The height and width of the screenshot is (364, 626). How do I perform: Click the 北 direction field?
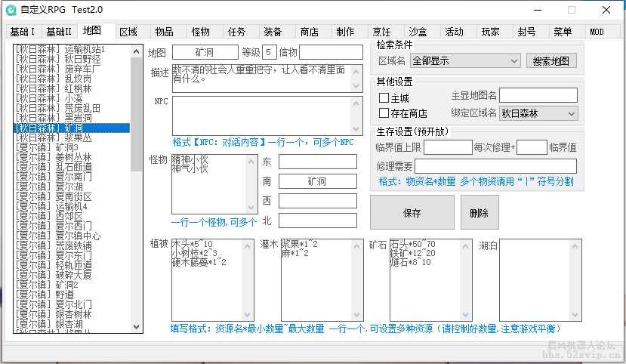click(318, 221)
